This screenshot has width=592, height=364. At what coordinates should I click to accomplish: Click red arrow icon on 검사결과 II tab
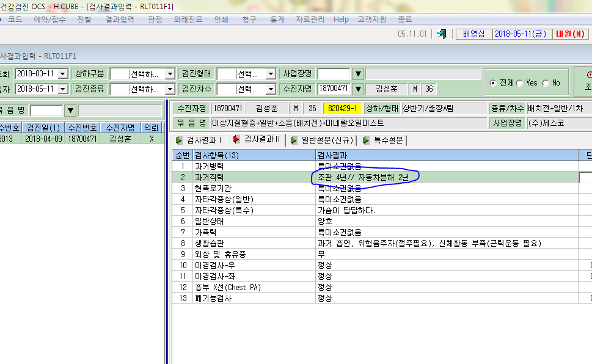[x=236, y=139]
